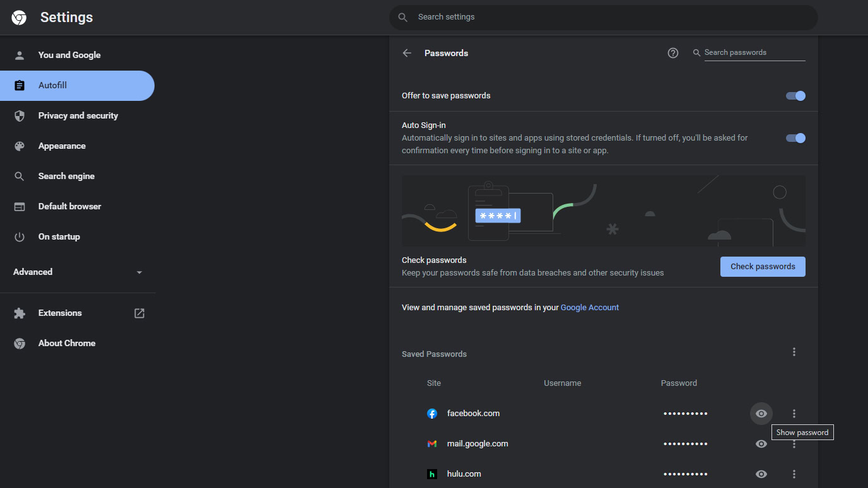
Task: Open Extensions external link icon
Action: [139, 313]
